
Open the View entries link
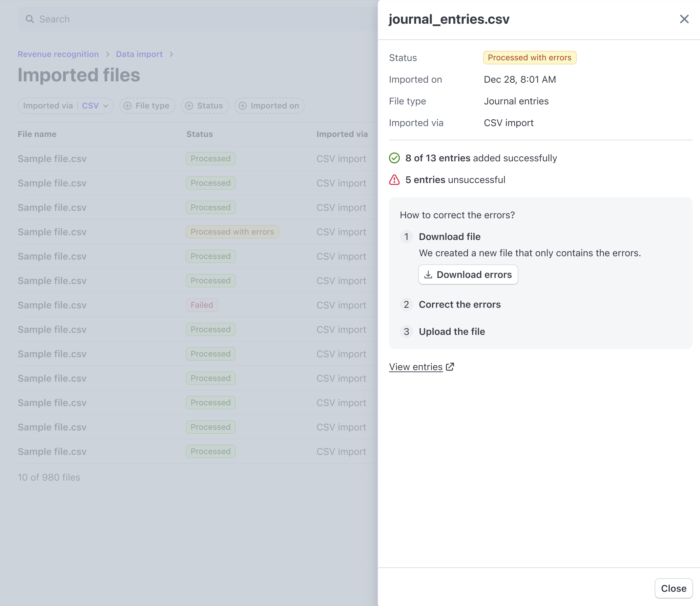click(416, 367)
